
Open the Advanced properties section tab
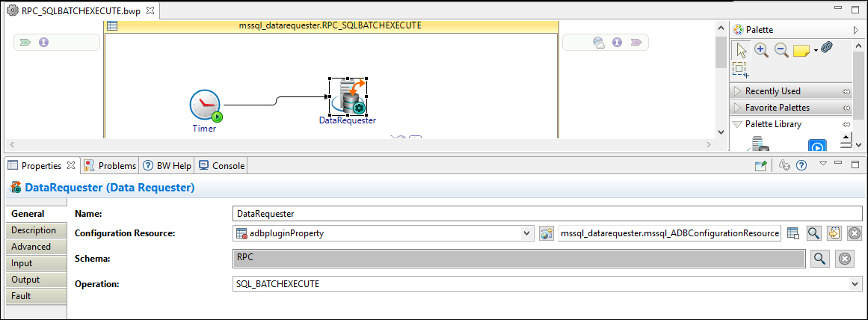[x=37, y=247]
